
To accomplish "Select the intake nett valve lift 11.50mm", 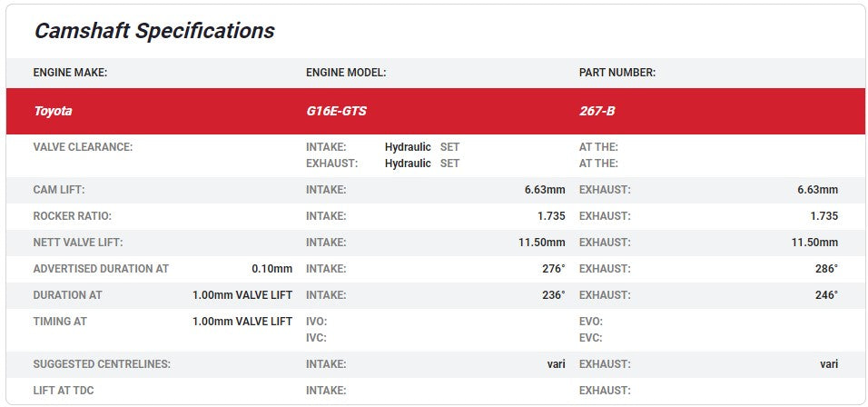I will (541, 243).
